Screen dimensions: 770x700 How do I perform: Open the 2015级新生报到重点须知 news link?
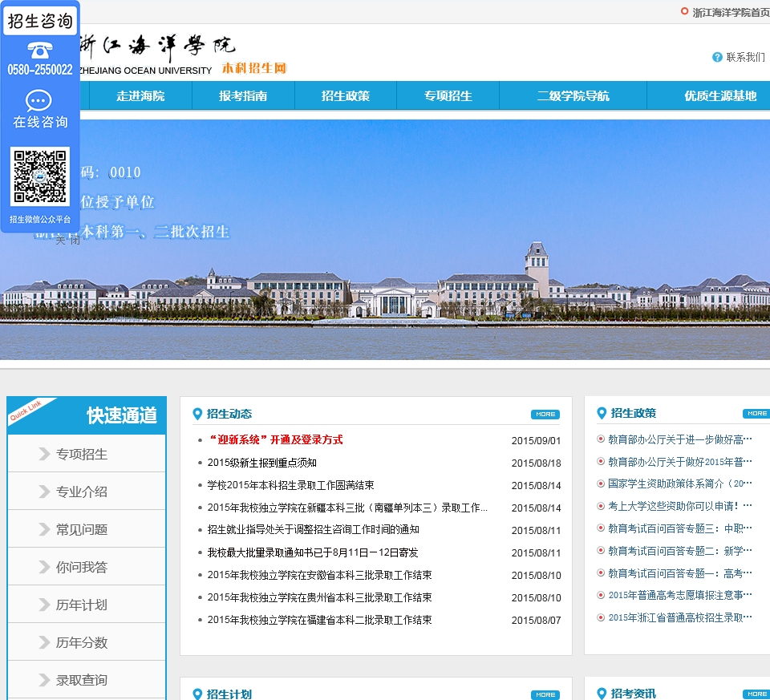click(x=261, y=463)
